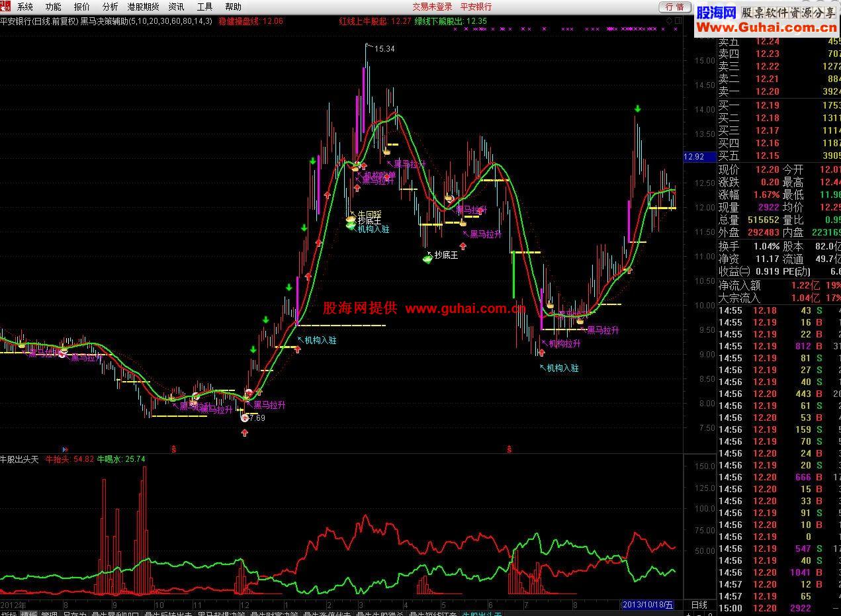
Task: Click the 7.69 low price label
Action: tap(257, 418)
